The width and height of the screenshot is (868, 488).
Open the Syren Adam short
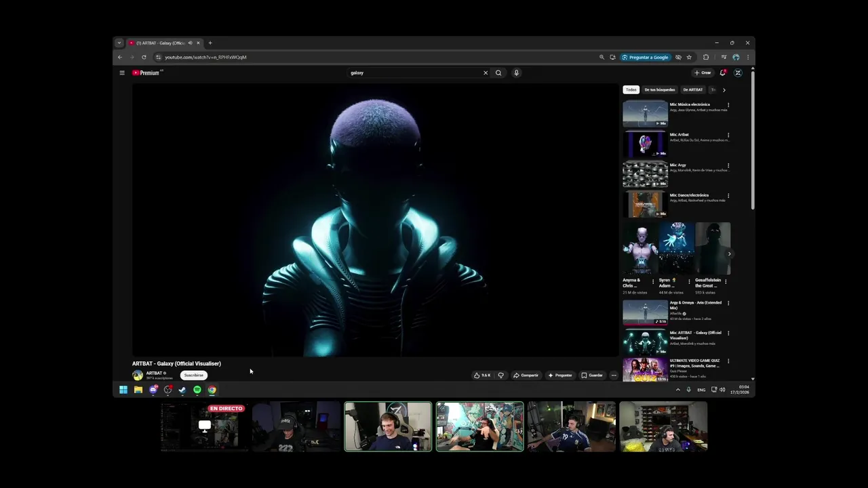pos(676,248)
